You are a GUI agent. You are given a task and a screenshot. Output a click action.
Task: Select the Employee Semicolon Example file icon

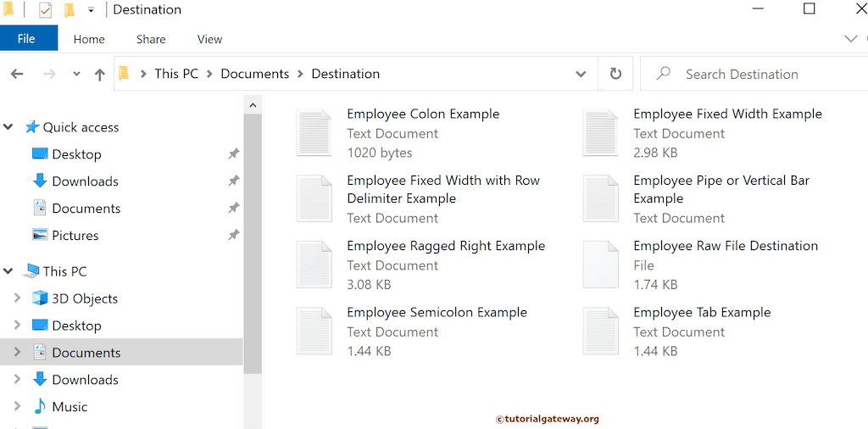[x=314, y=331]
